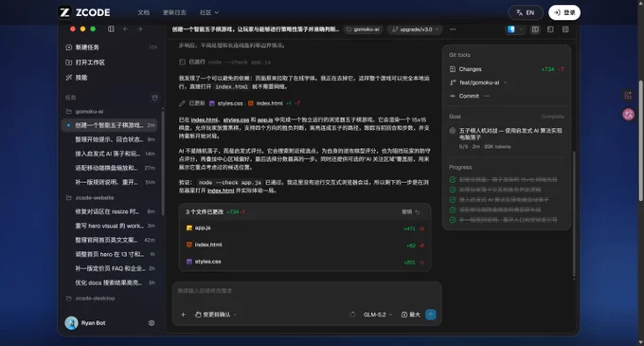Click the ZCODE logo in the header
This screenshot has width=644, height=346.
tap(83, 12)
